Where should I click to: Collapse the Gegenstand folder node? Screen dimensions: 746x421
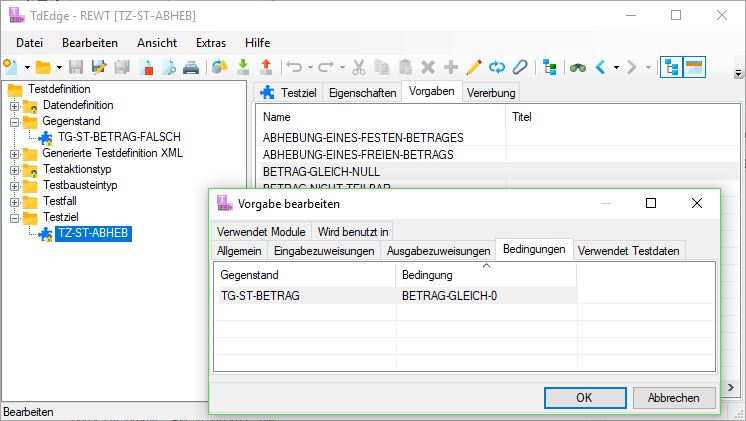(x=15, y=121)
